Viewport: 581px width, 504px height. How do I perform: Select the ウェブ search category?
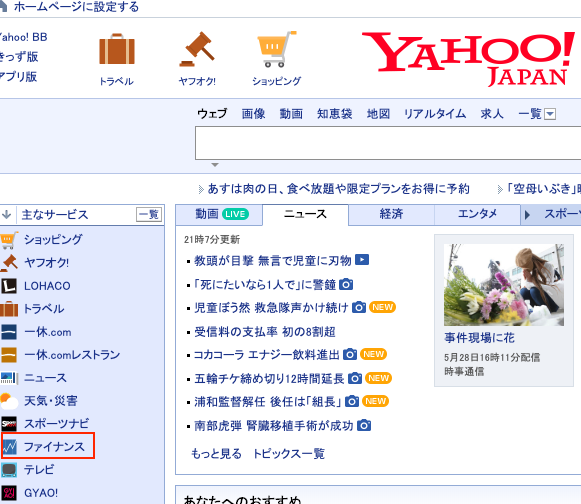[x=212, y=113]
